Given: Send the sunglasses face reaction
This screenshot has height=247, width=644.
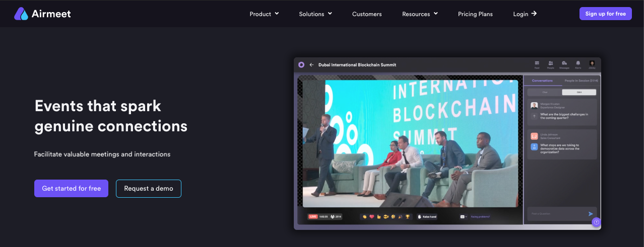Looking at the screenshot, I should (x=386, y=217).
